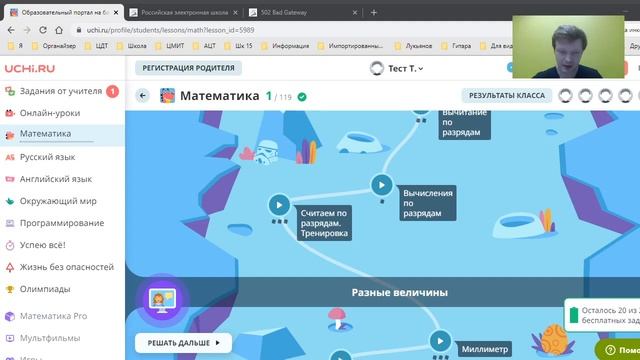640x360 pixels.
Task: Reload the page with refresh icon
Action: (x=43, y=30)
